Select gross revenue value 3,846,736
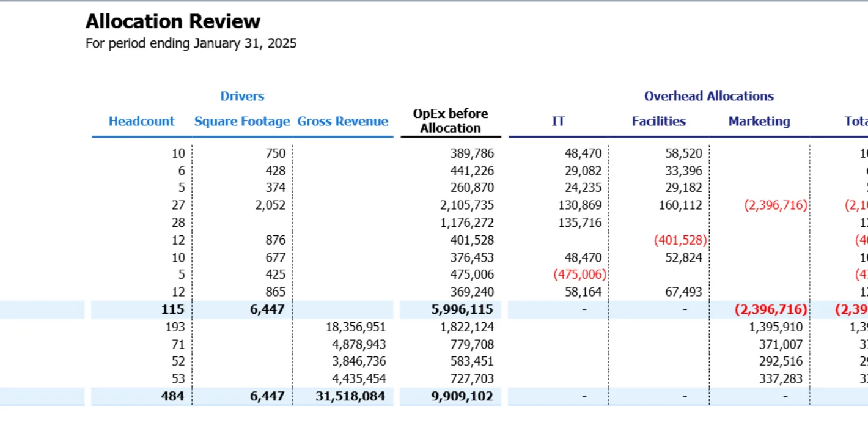The height and width of the screenshot is (428, 868). pyautogui.click(x=359, y=361)
